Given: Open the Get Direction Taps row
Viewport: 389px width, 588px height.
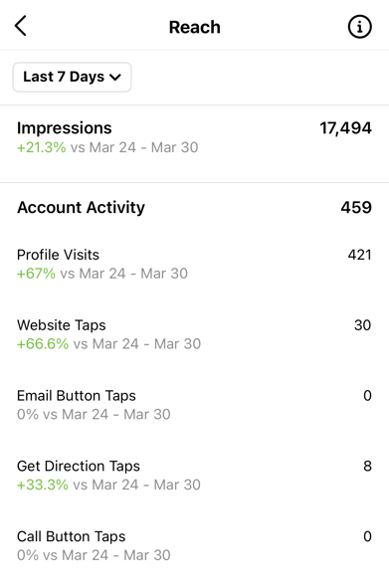Looking at the screenshot, I should click(194, 476).
